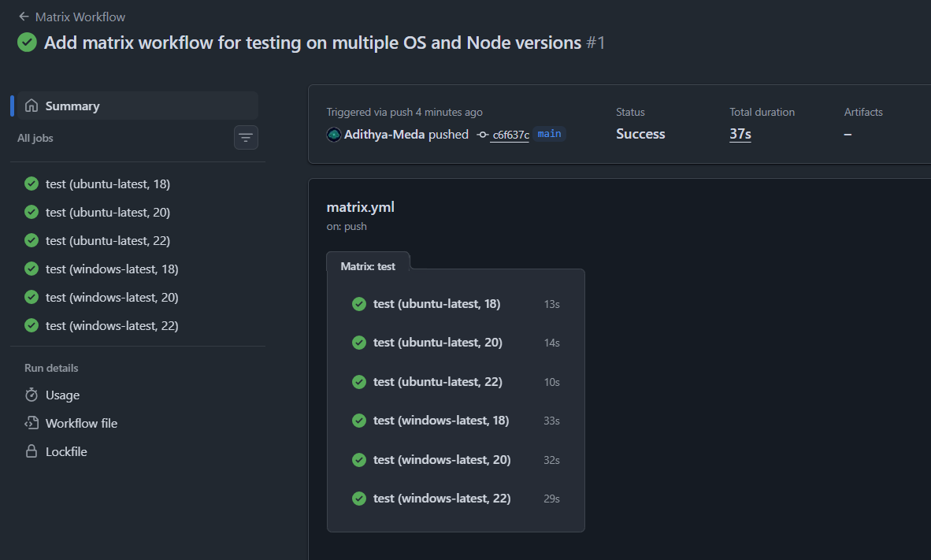Click the 13s duration value
This screenshot has width=931, height=560.
[x=551, y=304]
